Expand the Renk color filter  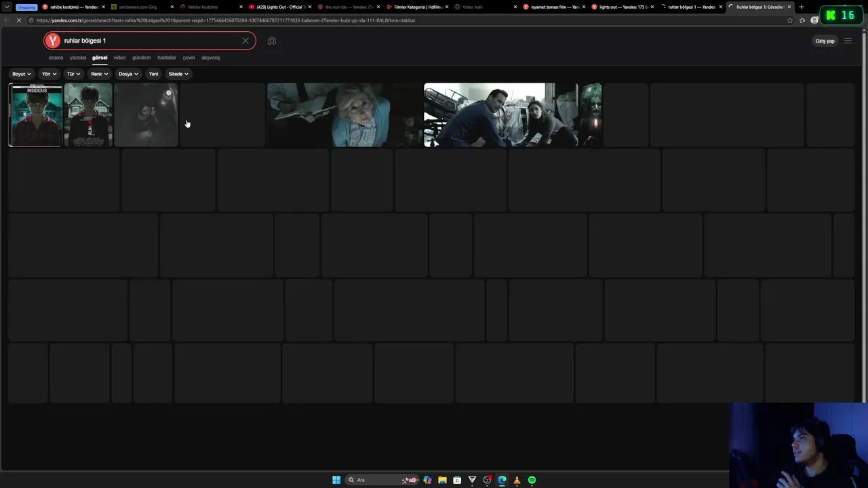[99, 74]
